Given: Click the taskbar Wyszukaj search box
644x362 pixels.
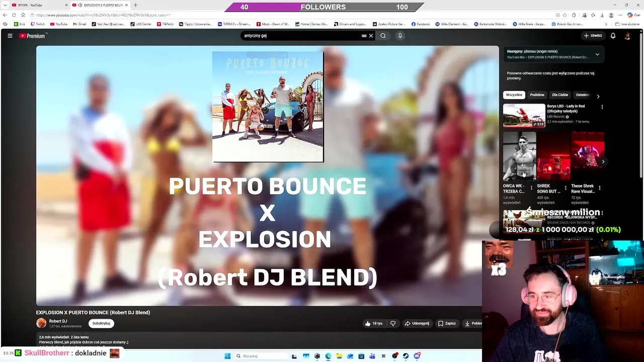Looking at the screenshot, I should click(262, 356).
